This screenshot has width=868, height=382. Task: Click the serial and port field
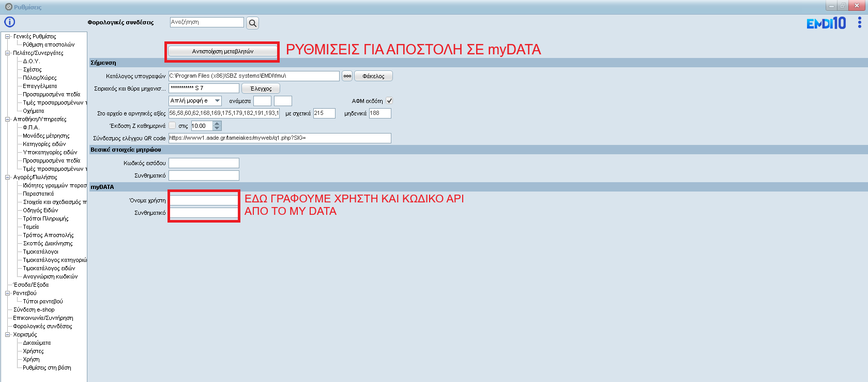tap(204, 89)
